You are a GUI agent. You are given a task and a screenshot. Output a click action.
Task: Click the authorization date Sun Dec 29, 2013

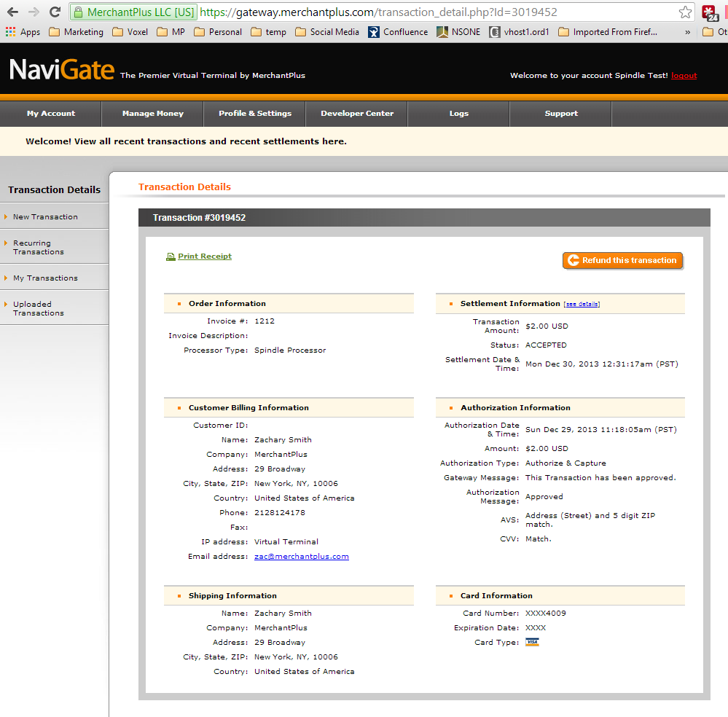coord(600,430)
